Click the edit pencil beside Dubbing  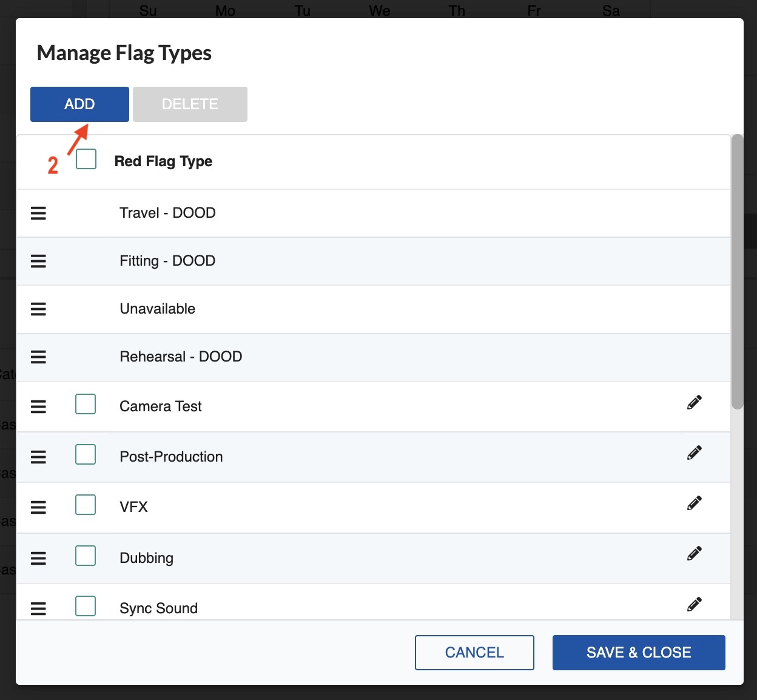(x=694, y=554)
